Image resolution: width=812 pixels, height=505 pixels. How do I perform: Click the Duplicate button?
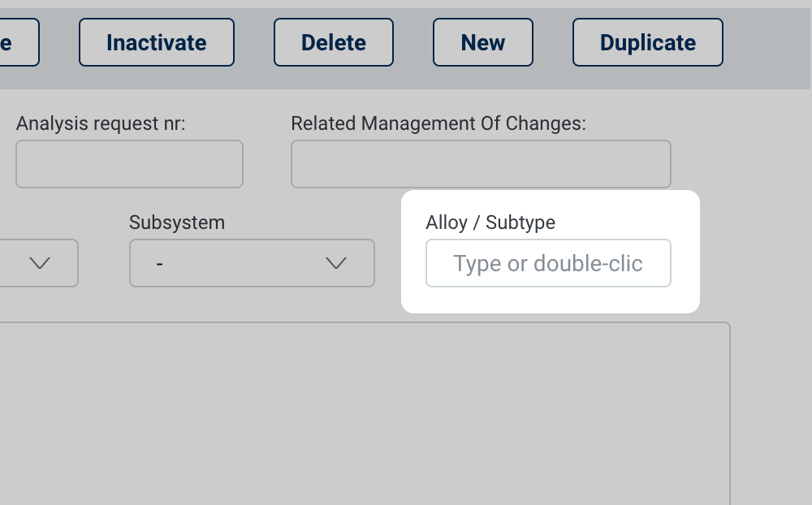coord(648,42)
